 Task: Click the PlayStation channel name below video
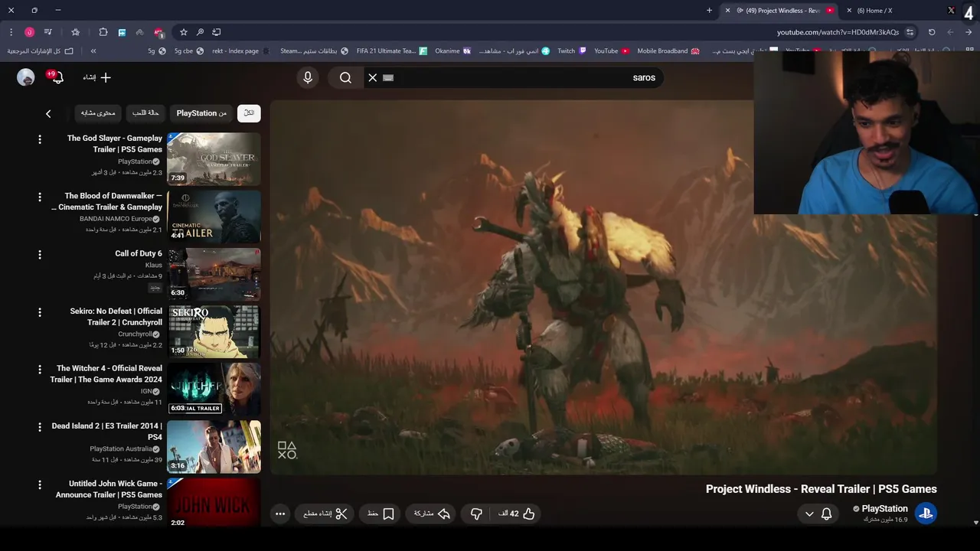click(x=884, y=509)
